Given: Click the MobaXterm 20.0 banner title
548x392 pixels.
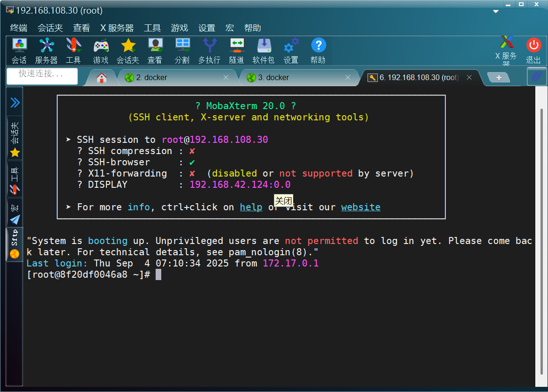Looking at the screenshot, I should point(245,106).
